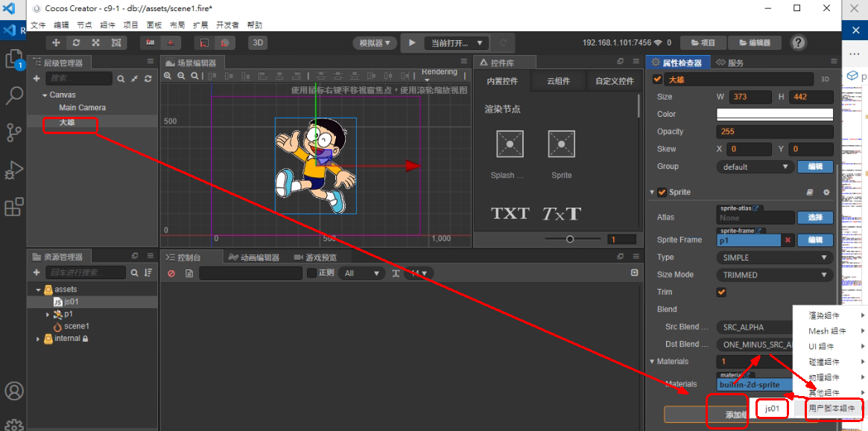868x431 pixels.
Task: Select js01 script from submenu
Action: (x=772, y=409)
